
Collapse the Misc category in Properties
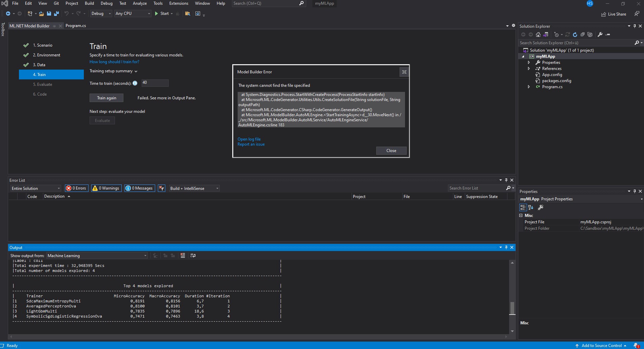521,216
